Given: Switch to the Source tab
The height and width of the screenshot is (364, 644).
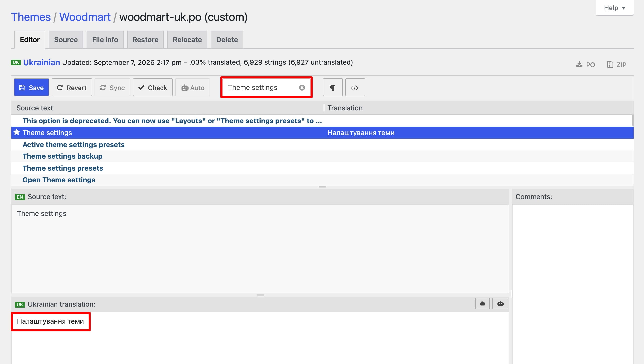Looking at the screenshot, I should (66, 40).
